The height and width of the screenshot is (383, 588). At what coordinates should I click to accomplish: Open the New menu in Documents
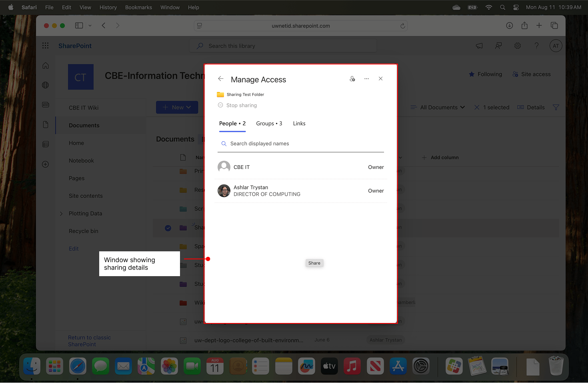(x=177, y=107)
